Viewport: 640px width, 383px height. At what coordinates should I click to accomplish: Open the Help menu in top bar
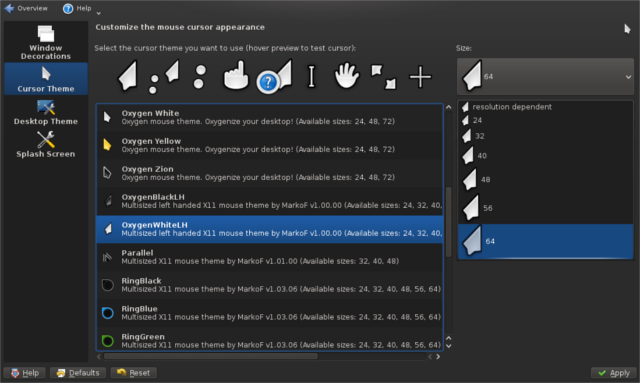pos(77,8)
